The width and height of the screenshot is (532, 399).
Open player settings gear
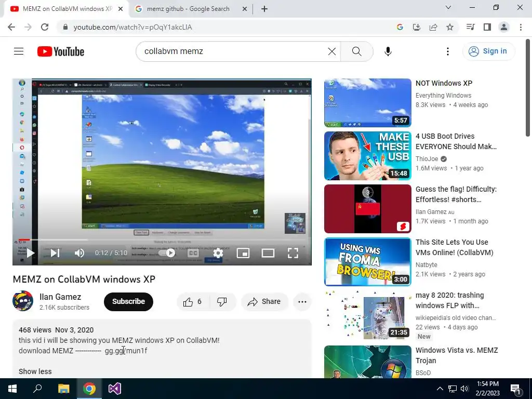(x=218, y=253)
